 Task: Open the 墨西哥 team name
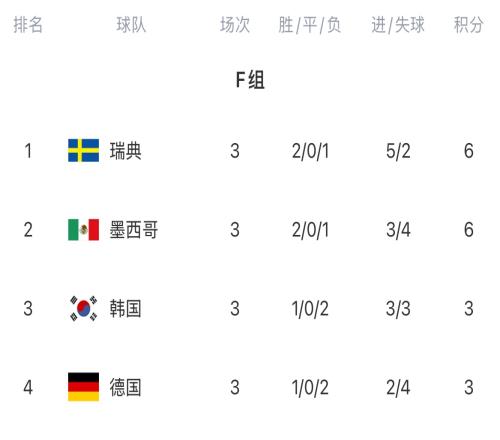(134, 230)
